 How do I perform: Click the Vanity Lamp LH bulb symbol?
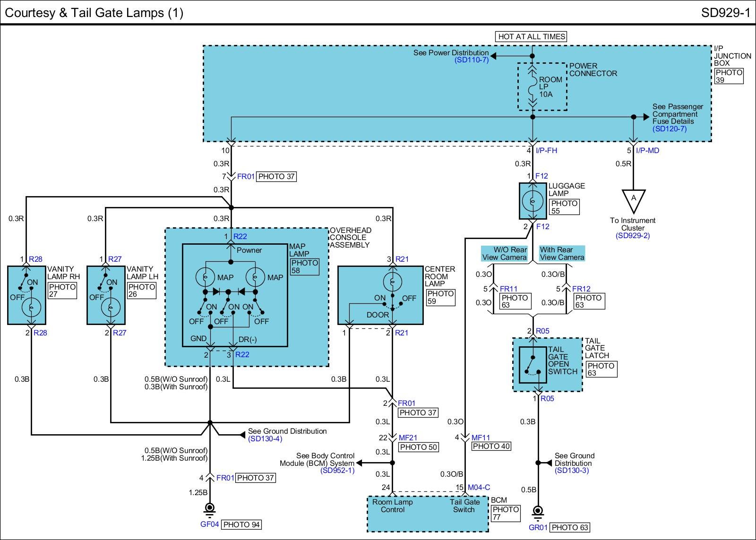111,308
